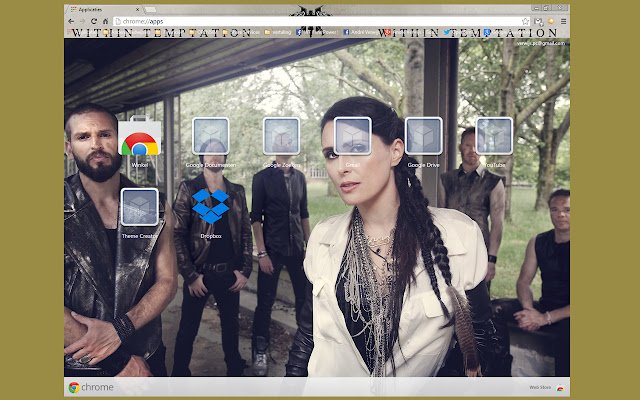Screen dimensions: 640x400
Task: Open the Google+ bookmark in the bar
Action: click(387, 32)
